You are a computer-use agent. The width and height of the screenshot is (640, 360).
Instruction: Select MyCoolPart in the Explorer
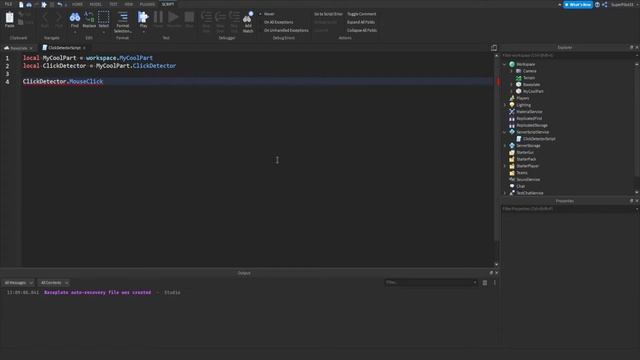(533, 91)
